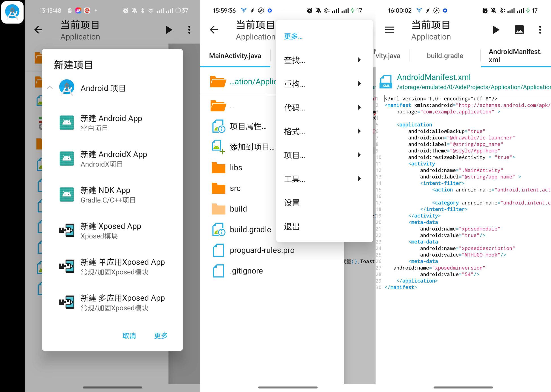Expand the 重构... submenu arrow

(359, 84)
